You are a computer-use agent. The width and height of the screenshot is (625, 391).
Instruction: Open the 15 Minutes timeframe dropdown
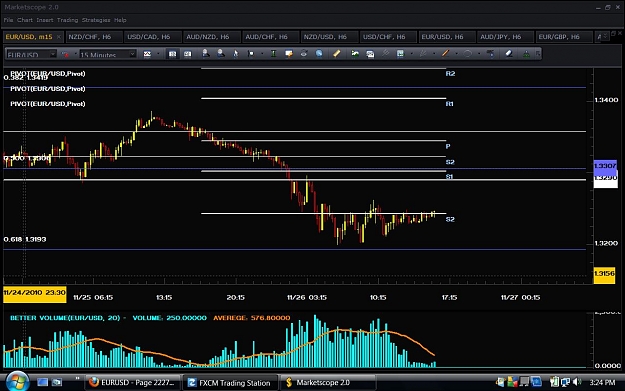tap(132, 54)
